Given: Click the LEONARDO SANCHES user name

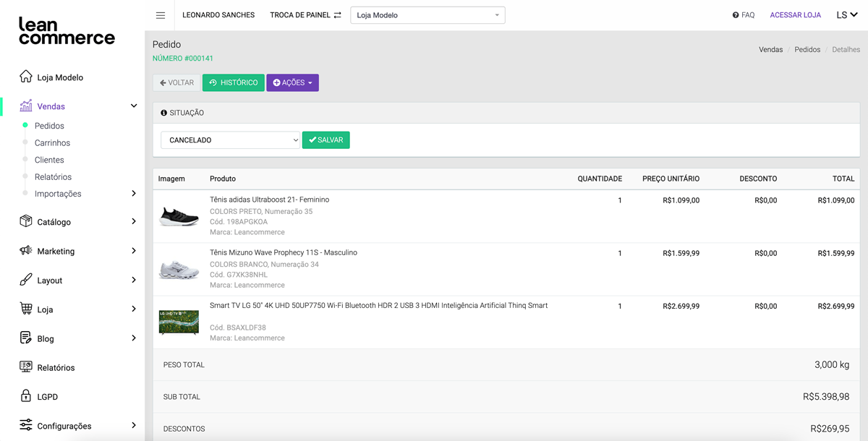Looking at the screenshot, I should coord(218,15).
